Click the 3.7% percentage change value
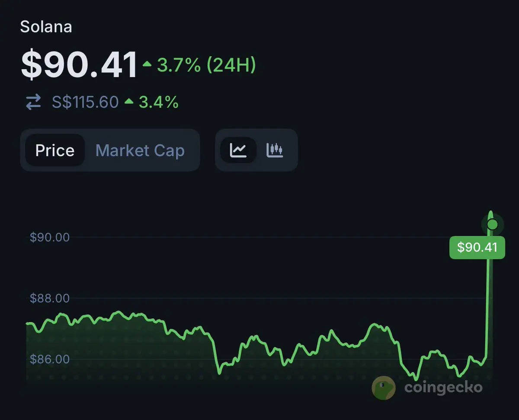Viewport: 519px width, 420px height. pyautogui.click(x=179, y=65)
